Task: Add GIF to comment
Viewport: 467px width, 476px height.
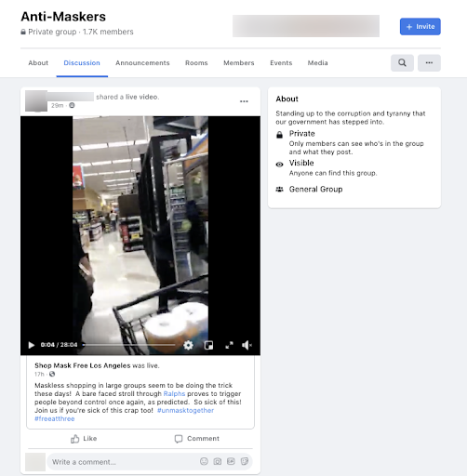Action: pyautogui.click(x=231, y=461)
